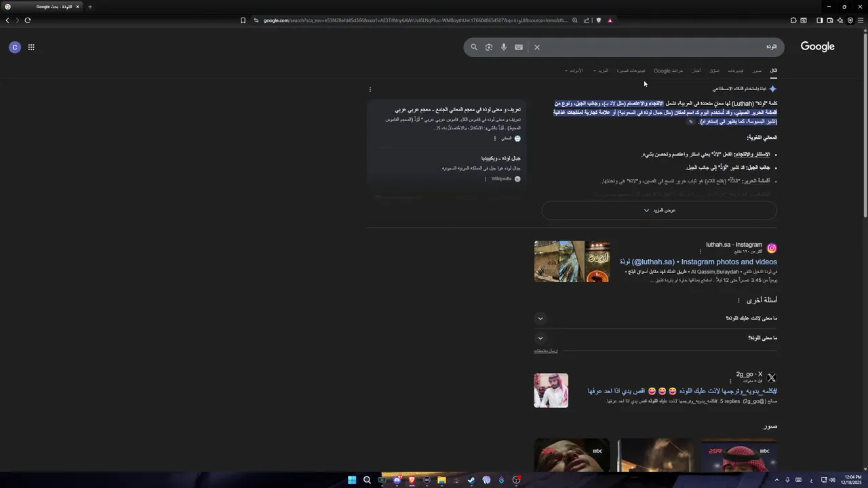Open the on-screen keyboard icon in search box
The width and height of the screenshot is (868, 488).
519,47
